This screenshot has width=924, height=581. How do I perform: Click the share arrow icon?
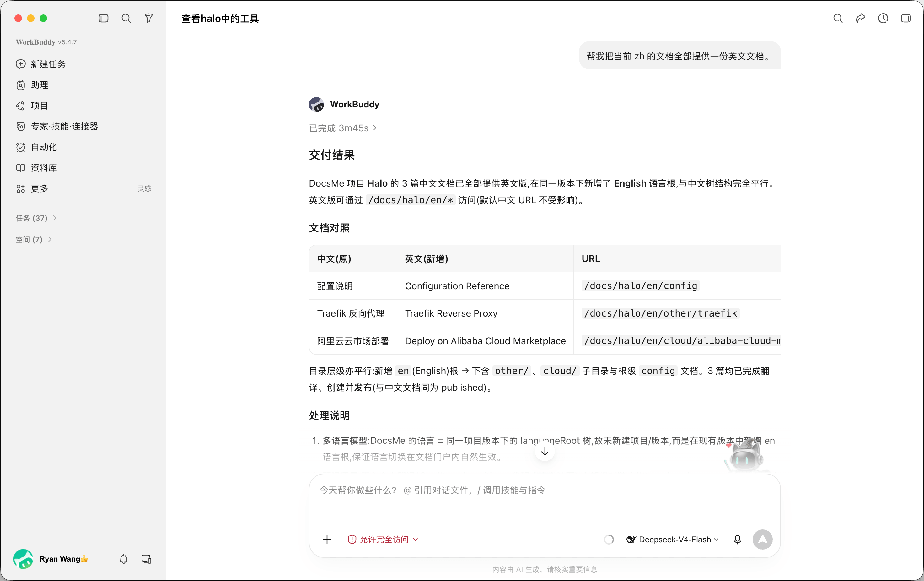pos(860,19)
